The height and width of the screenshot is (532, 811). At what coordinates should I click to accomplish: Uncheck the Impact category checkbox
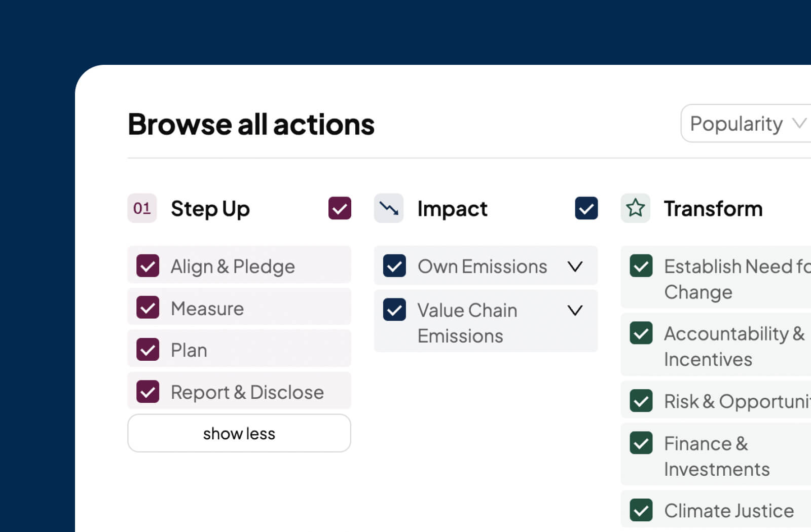click(x=586, y=208)
